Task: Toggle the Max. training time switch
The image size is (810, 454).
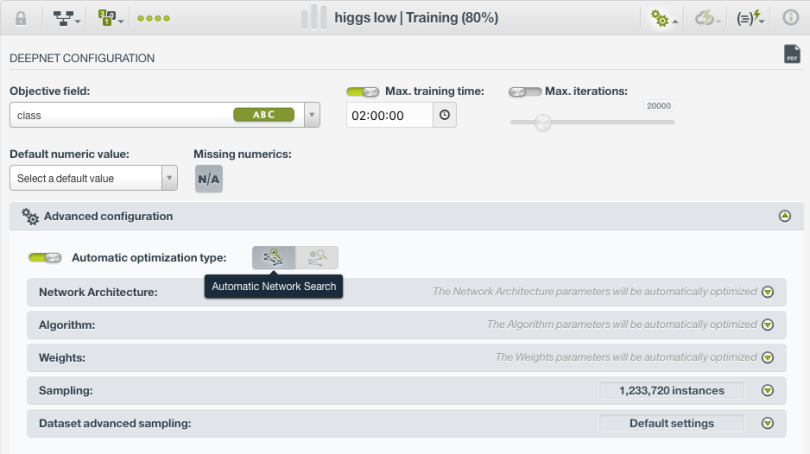Action: [362, 92]
